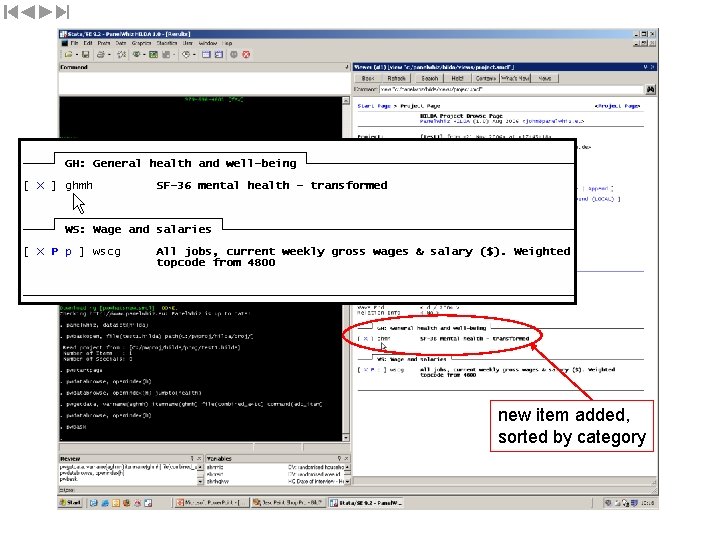Click the Print toolbar icon in Stata
The width and height of the screenshot is (720, 540).
(x=101, y=55)
